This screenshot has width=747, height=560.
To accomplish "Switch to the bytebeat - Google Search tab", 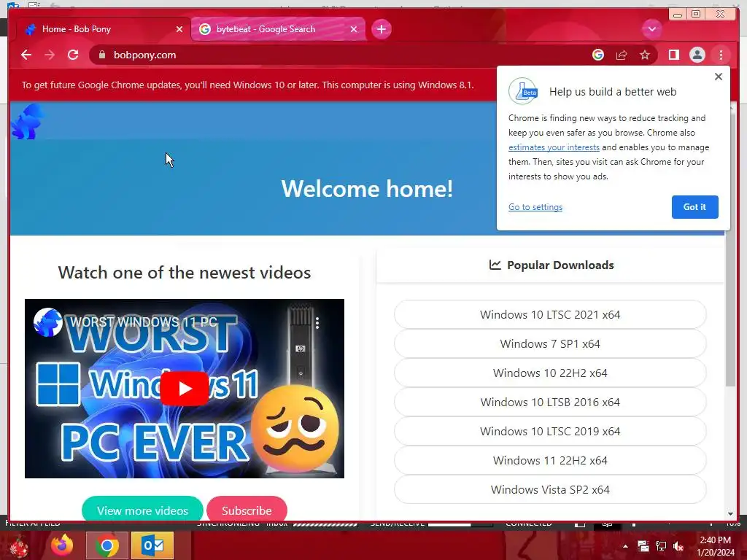I will point(278,29).
